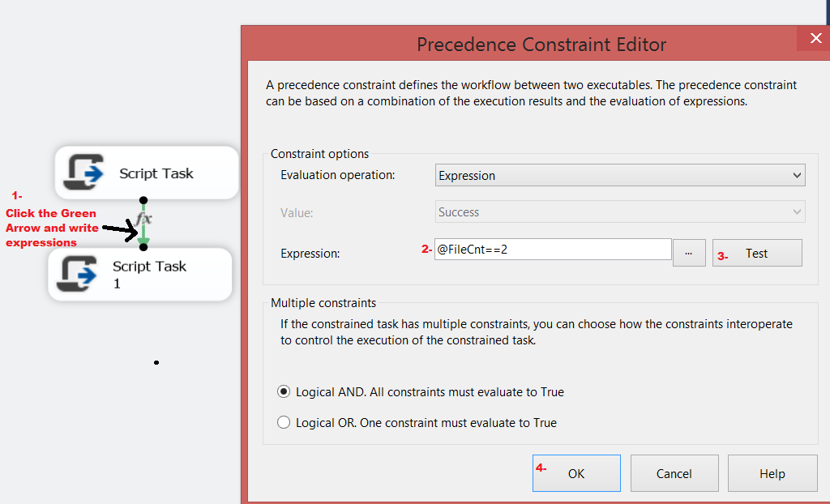Select the Script Task 1 box on canvas
The image size is (830, 504).
click(x=139, y=274)
